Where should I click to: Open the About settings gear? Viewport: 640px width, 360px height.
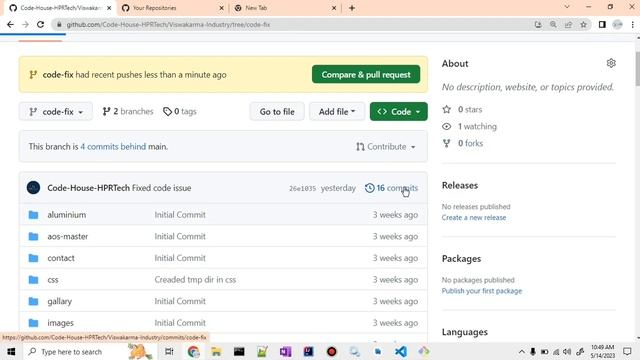611,63
